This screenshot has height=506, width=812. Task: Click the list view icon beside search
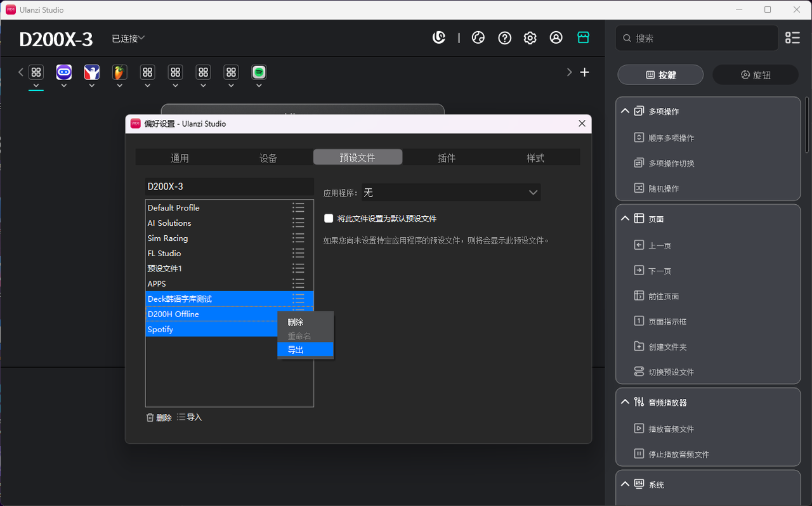point(792,38)
